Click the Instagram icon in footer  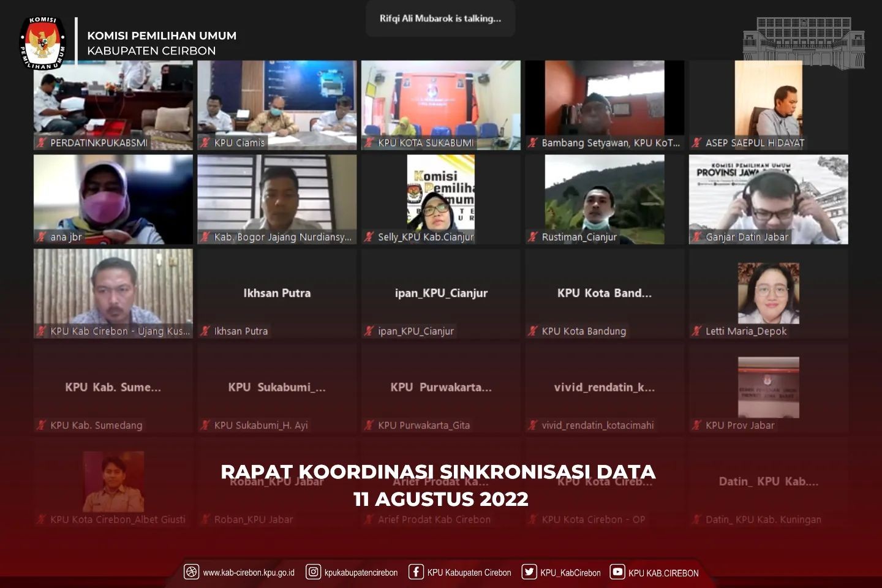point(313,572)
